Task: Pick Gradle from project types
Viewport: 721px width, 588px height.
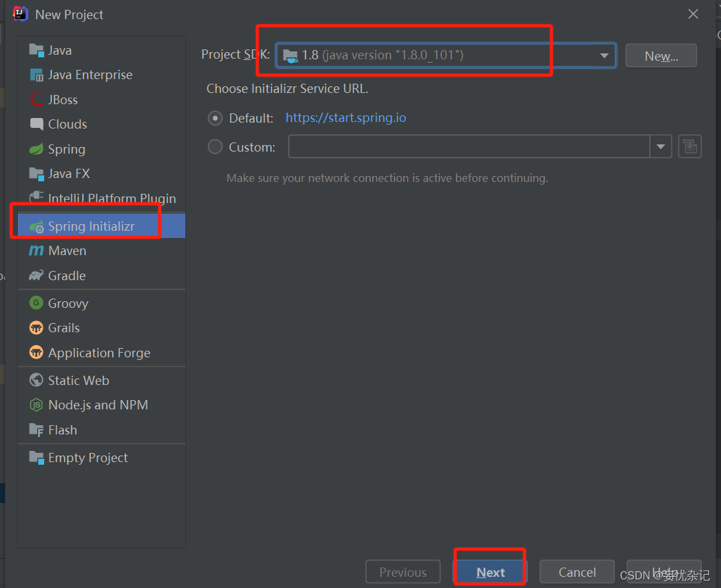Action: 101,276
